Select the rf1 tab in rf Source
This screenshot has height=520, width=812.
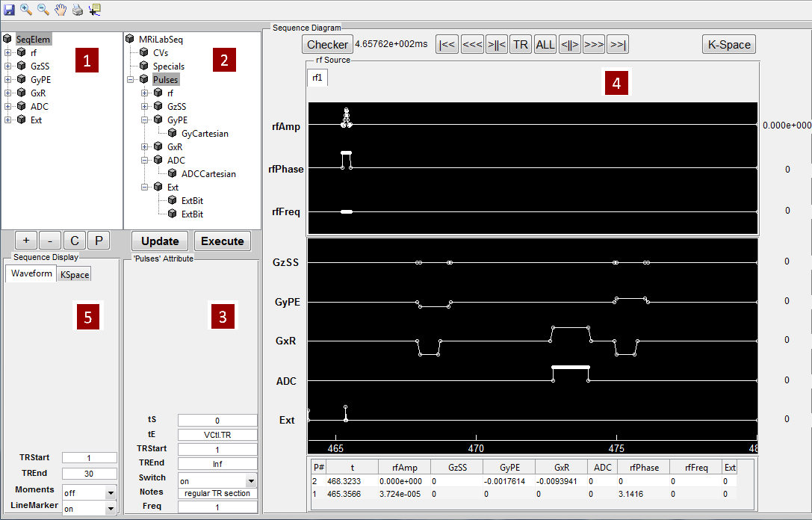pos(317,78)
